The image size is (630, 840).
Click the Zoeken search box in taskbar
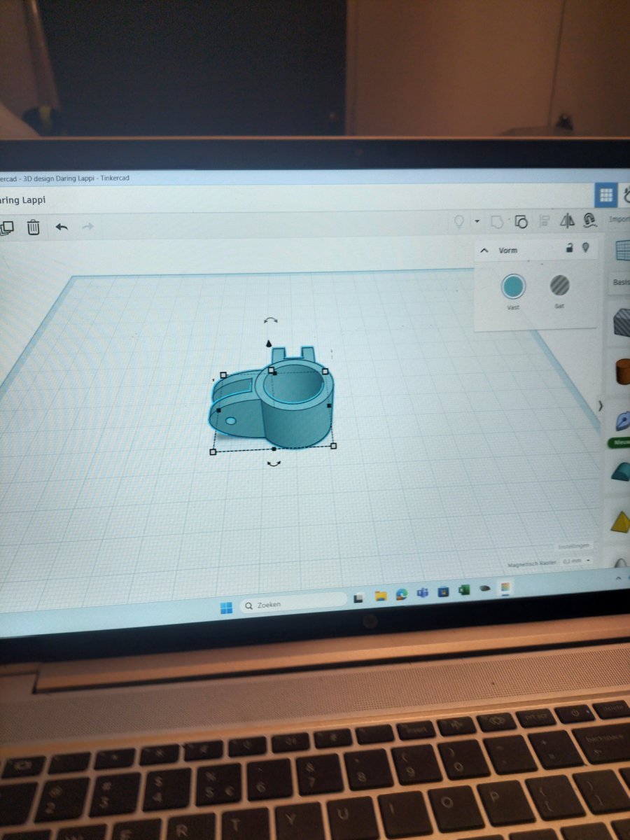pyautogui.click(x=293, y=604)
